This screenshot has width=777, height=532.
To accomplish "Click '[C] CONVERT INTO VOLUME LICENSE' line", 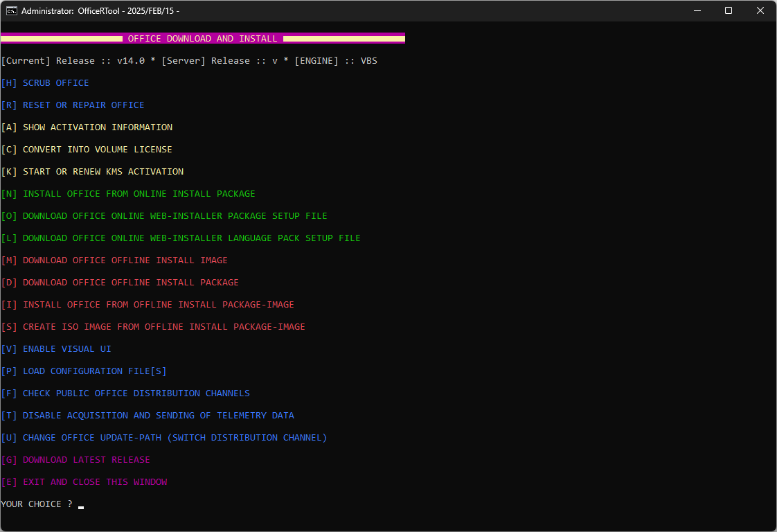I will 87,150.
